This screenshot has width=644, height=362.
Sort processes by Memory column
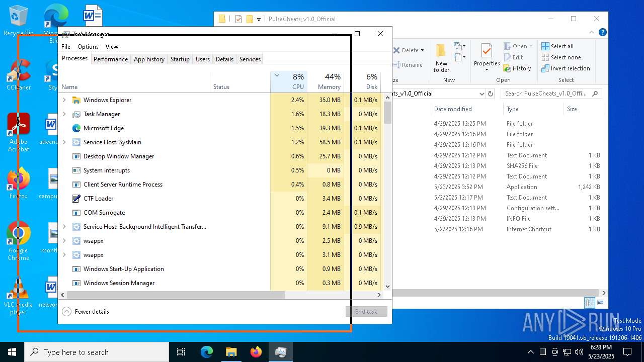pos(325,81)
